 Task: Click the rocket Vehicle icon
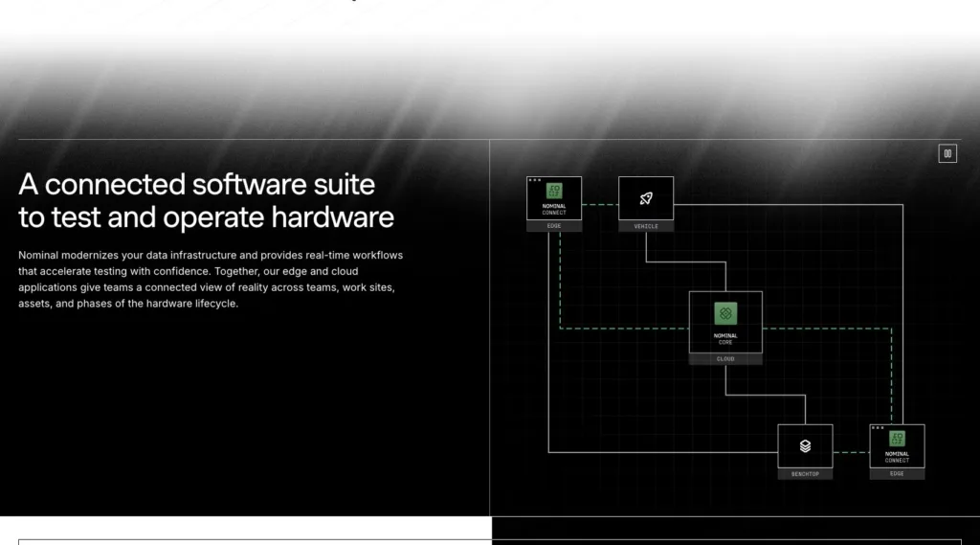[646, 198]
